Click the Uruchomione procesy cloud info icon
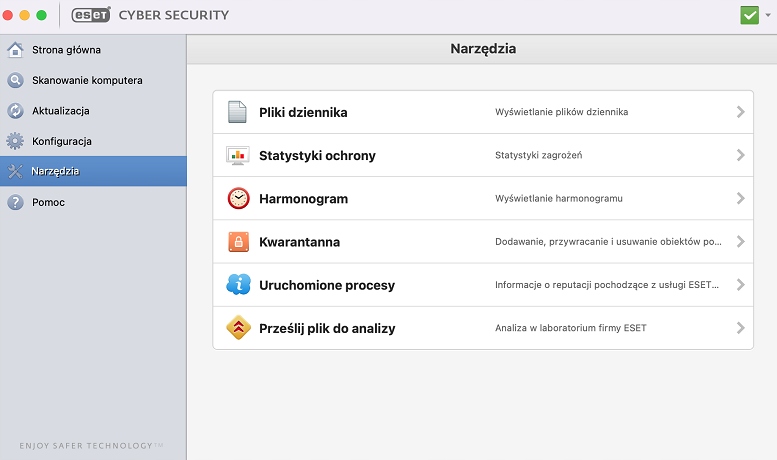777x460 pixels. tap(237, 285)
